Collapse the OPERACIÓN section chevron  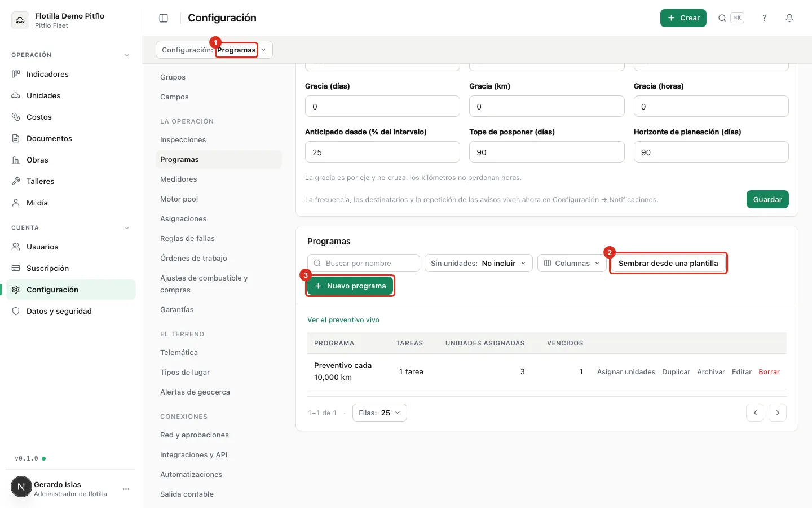tap(127, 55)
